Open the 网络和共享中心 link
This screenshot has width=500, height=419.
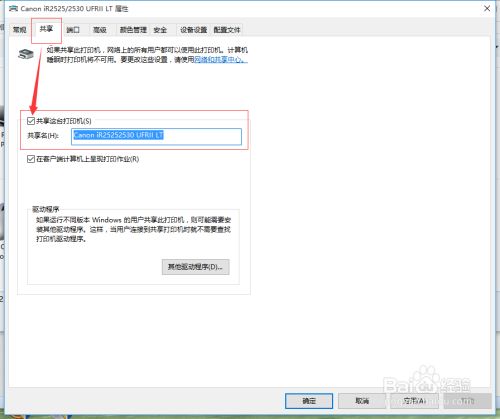pos(221,60)
